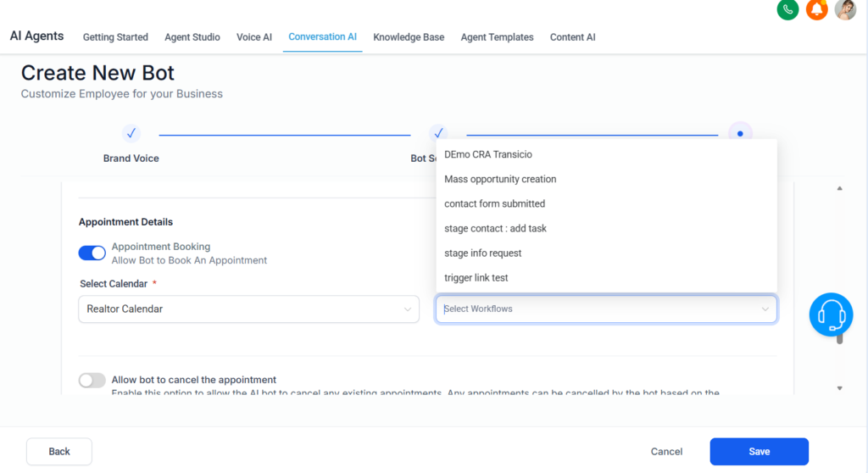Collapse the Select Workflows dropdown
868x473 pixels.
tap(765, 309)
